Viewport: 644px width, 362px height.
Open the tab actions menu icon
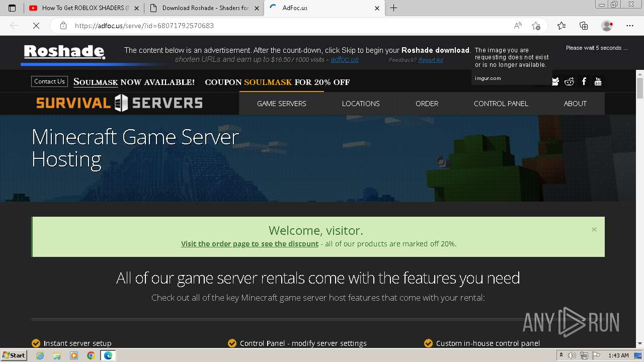[12, 8]
